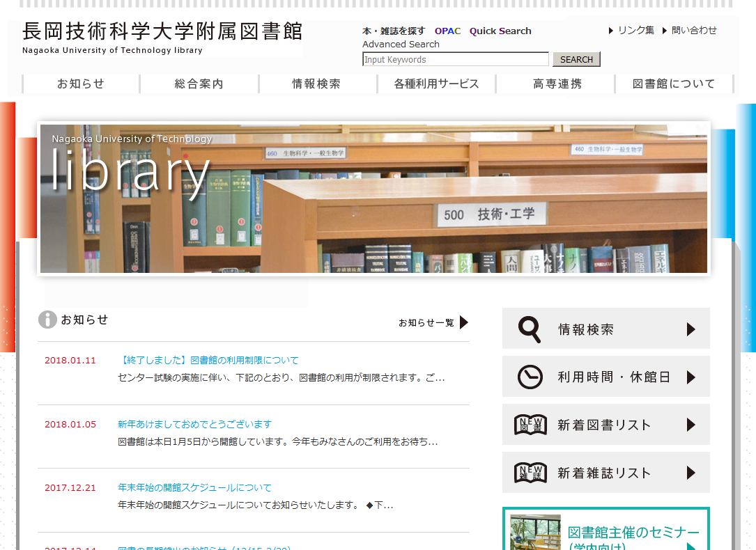Screen dimensions: 756x550
Task: Open the 各種利用サービス menu
Action: click(x=436, y=84)
